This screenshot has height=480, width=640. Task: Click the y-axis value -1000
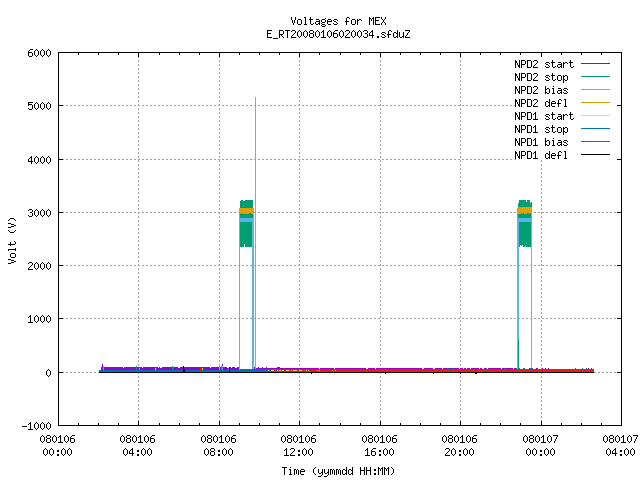pos(36,426)
